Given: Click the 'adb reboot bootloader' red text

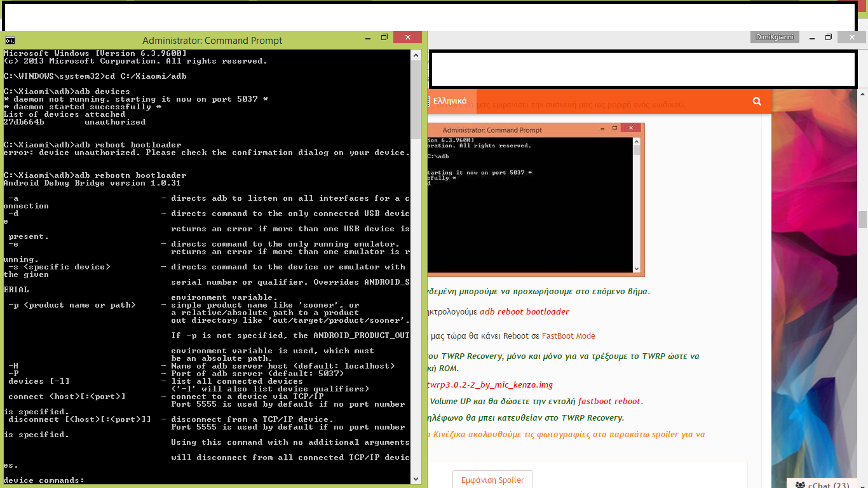Looking at the screenshot, I should click(524, 311).
